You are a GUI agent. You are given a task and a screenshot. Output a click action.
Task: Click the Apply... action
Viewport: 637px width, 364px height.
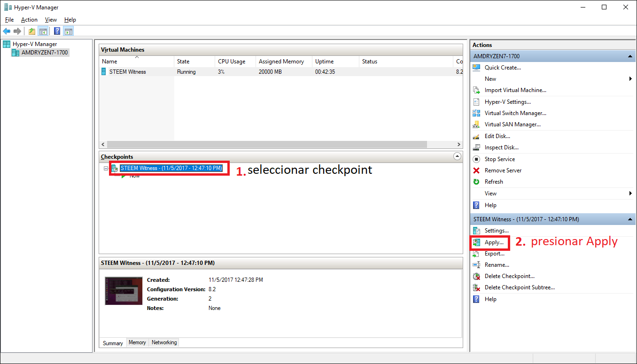point(494,242)
